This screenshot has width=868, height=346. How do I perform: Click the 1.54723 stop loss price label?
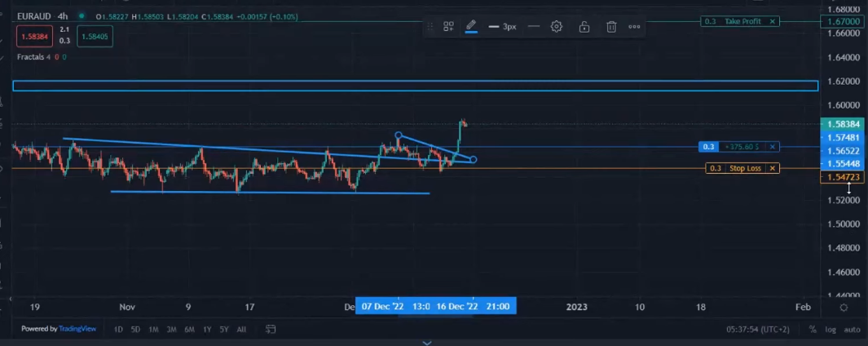pyautogui.click(x=843, y=177)
